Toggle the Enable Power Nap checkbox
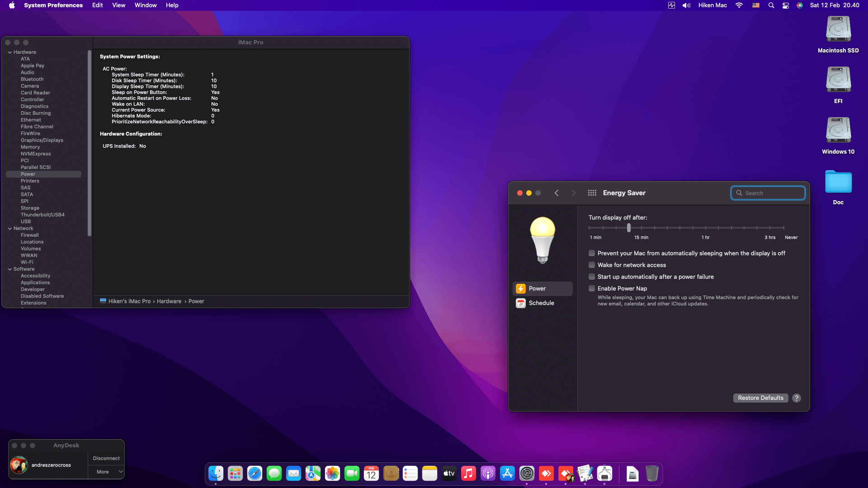 click(592, 289)
